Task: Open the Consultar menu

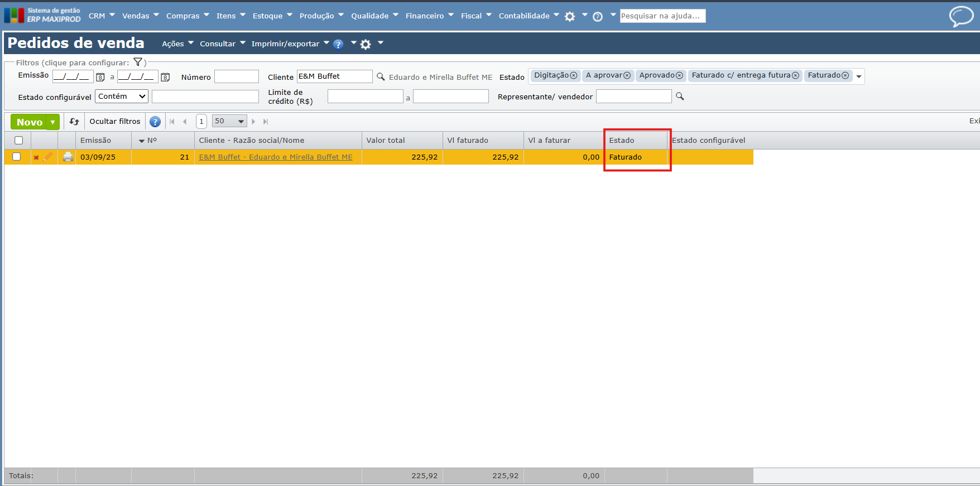Action: click(223, 44)
